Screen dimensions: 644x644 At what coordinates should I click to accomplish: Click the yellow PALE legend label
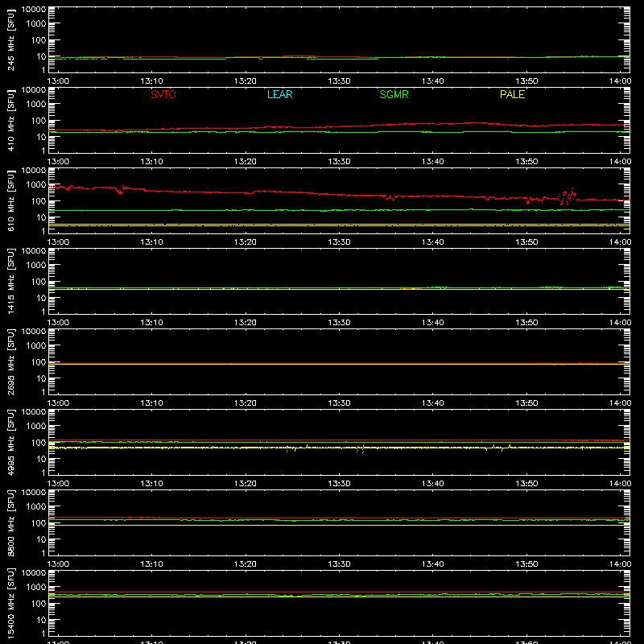(512, 94)
